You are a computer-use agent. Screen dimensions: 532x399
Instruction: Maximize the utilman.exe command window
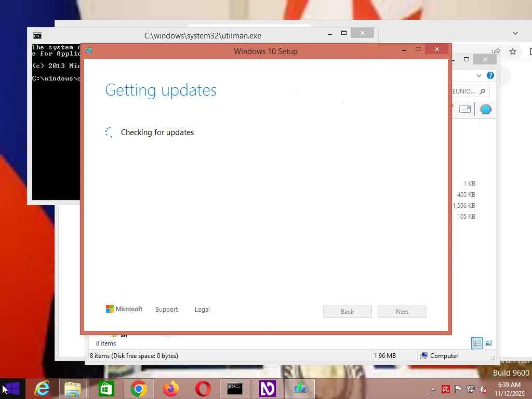[344, 33]
